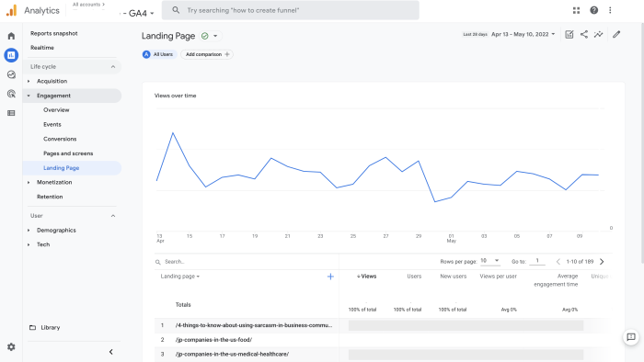The width and height of the screenshot is (644, 362).
Task: Open the Library link
Action: [50, 328]
